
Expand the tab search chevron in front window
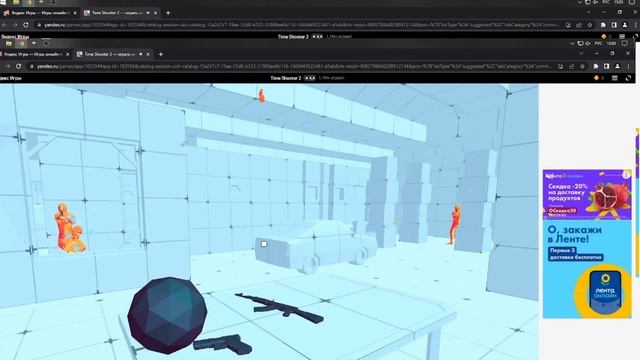(x=581, y=53)
